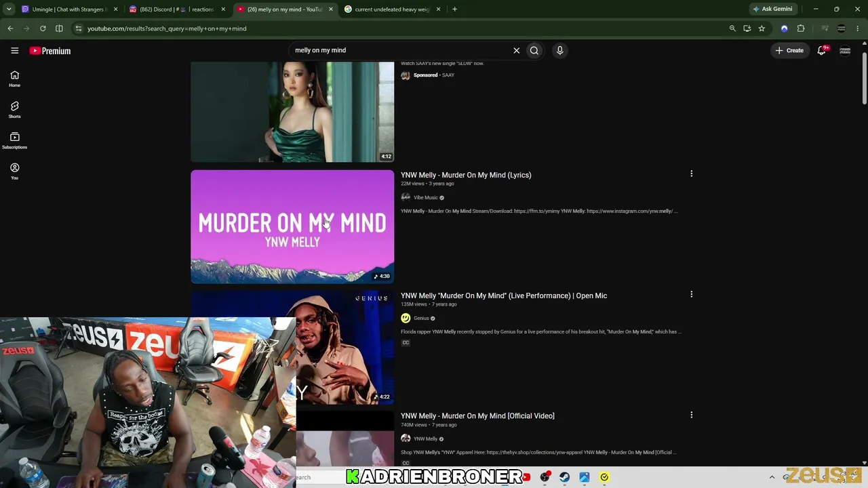
Task: Visit the Vibe Music channel name
Action: 426,198
